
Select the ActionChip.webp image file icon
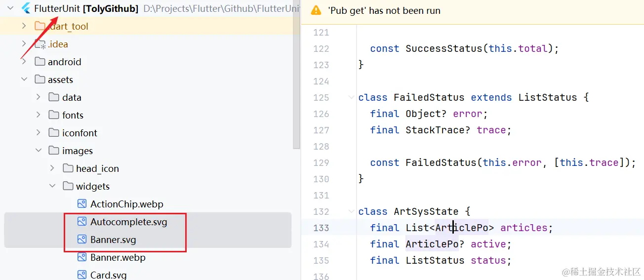tap(82, 204)
